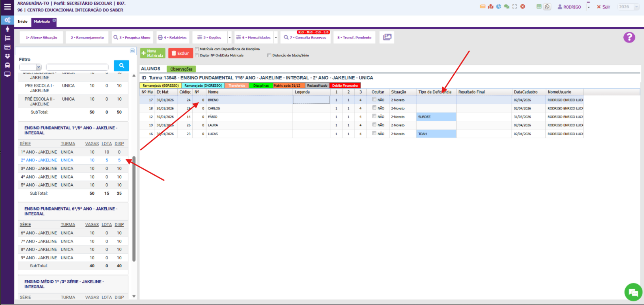Screen dimensions: 644x305
Task: Collapse the left class list panel
Action: (132, 51)
